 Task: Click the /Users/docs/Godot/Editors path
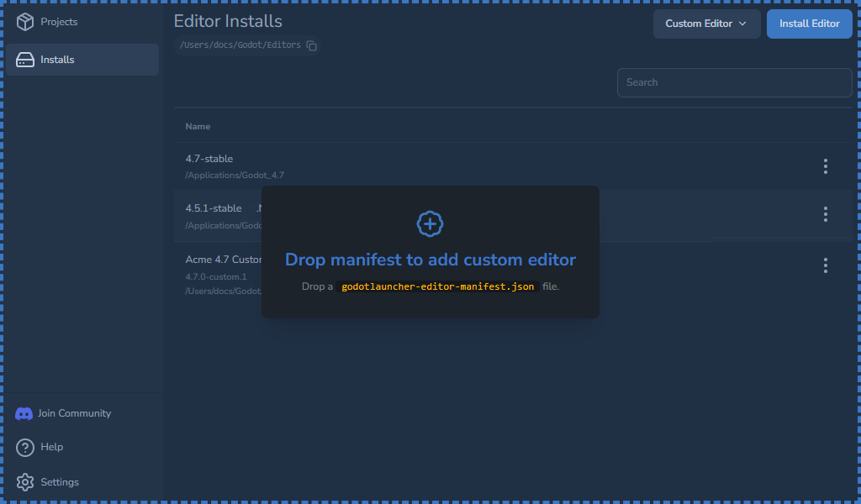[240, 45]
